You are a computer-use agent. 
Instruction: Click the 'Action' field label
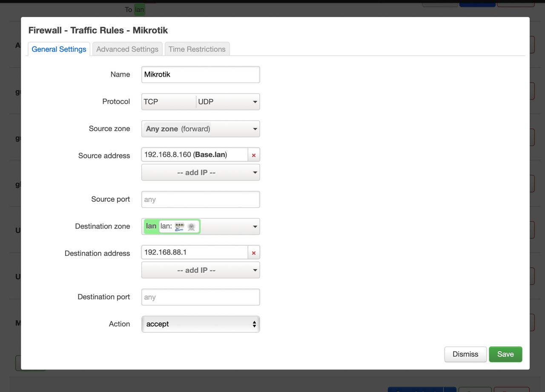[119, 324]
